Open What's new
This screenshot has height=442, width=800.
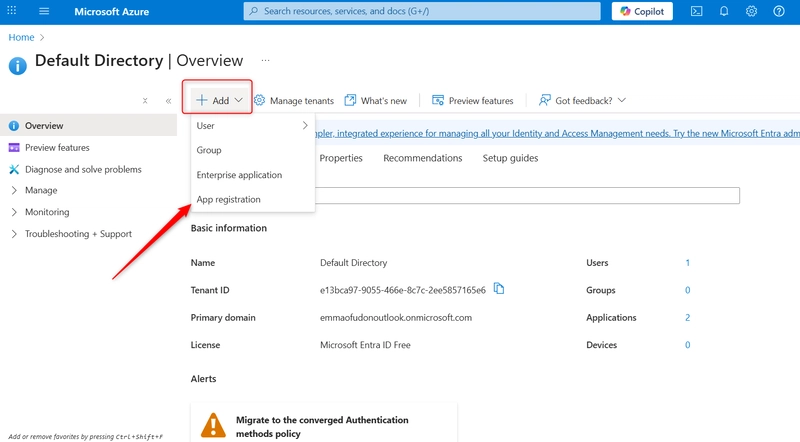pos(376,101)
